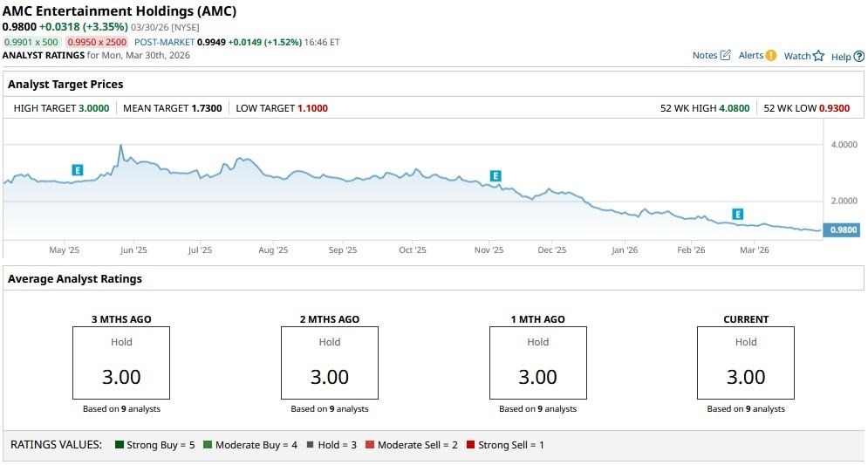This screenshot has width=868, height=465.
Task: Click the HIGH TARGET 3.0000 value
Action: click(x=94, y=108)
